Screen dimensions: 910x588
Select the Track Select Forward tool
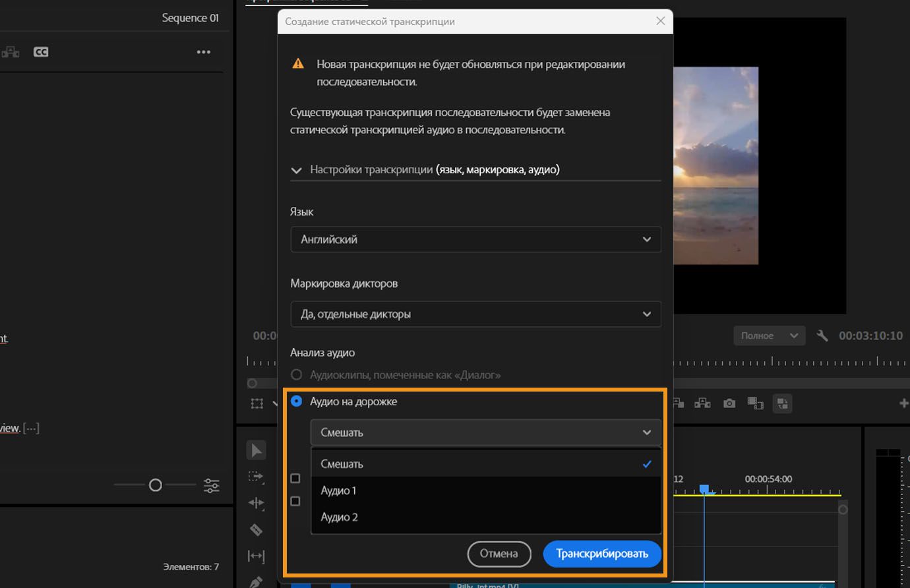click(256, 477)
